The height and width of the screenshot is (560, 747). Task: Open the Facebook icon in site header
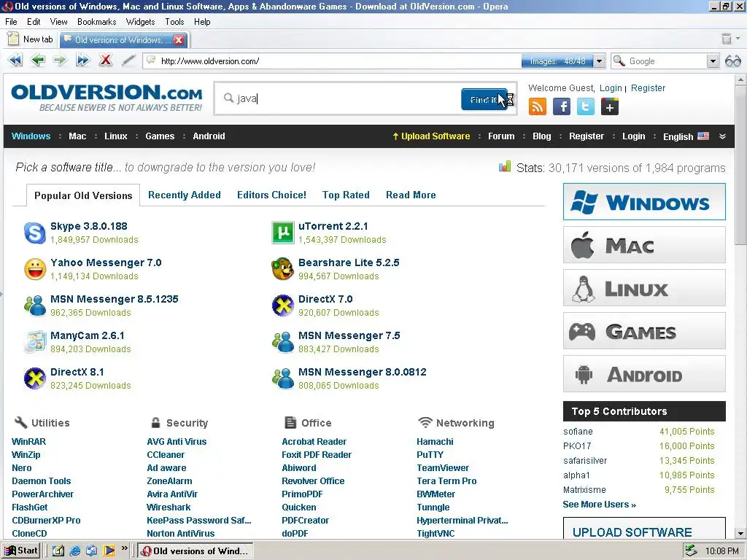(562, 106)
